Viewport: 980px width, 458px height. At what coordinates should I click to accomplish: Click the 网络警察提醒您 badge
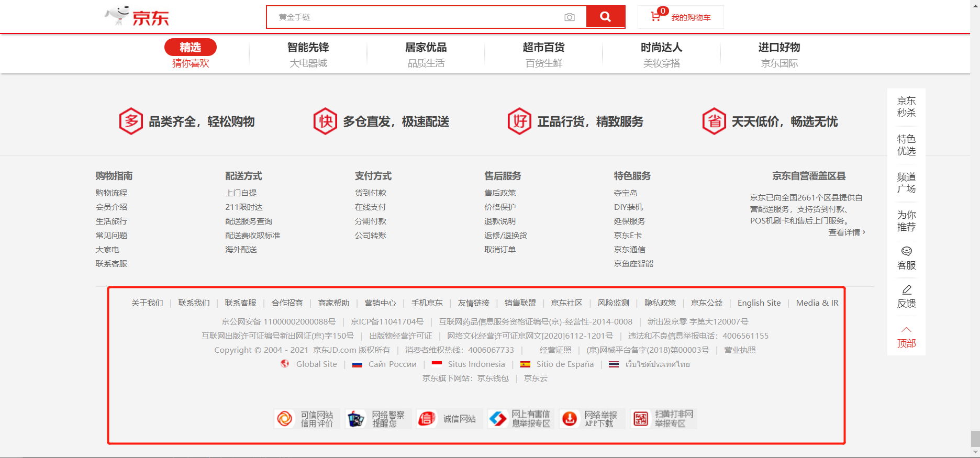378,419
